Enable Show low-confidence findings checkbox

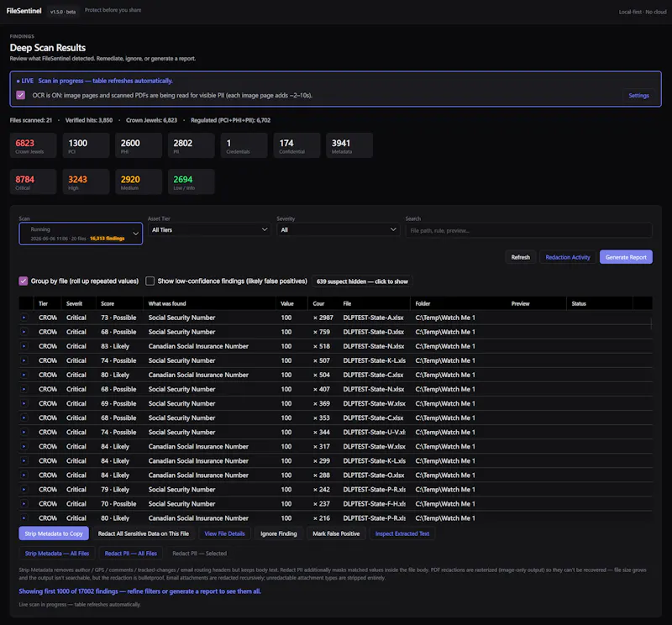coord(150,281)
